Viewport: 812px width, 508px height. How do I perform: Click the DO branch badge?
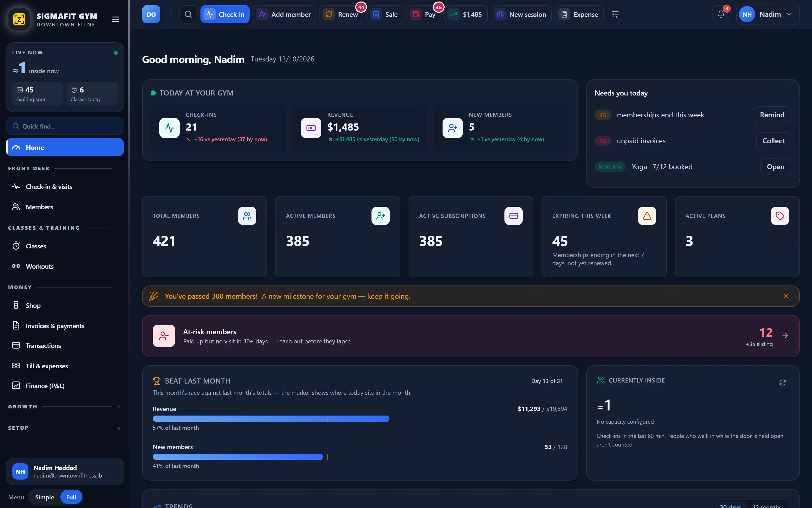[151, 14]
